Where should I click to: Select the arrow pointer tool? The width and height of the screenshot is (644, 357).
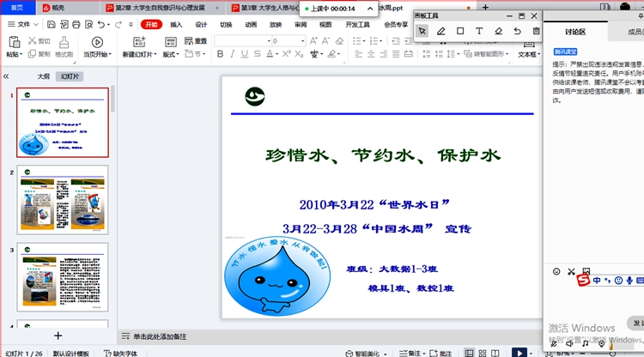pos(422,31)
